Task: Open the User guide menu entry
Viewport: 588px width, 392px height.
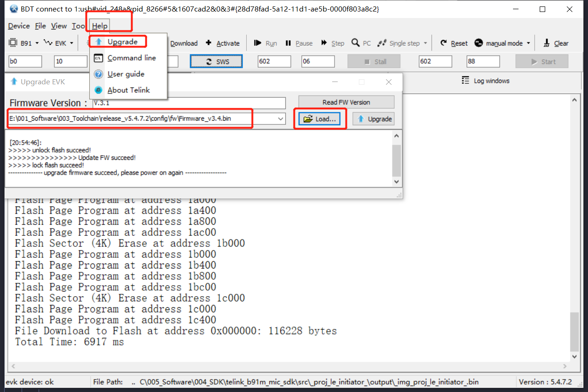Action: point(126,74)
